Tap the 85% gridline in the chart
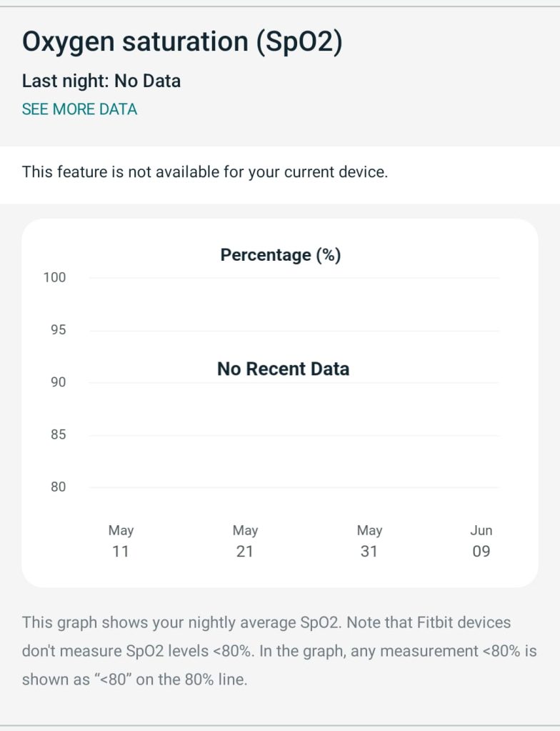This screenshot has width=560, height=731. tap(294, 435)
